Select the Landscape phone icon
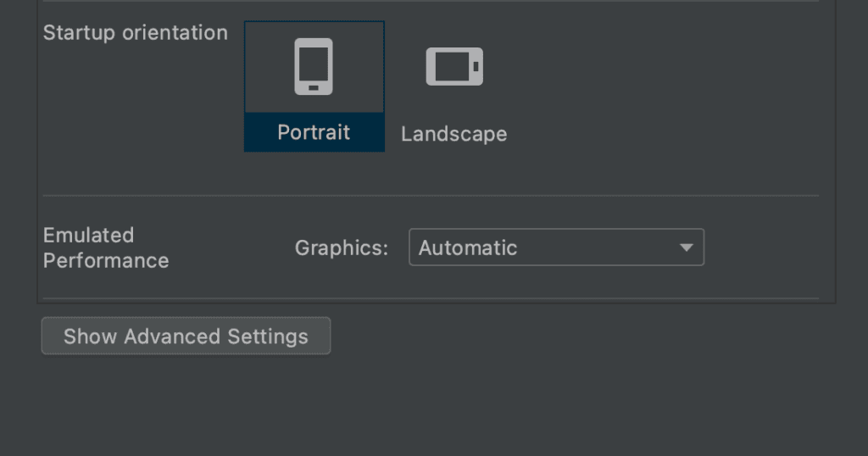 (x=454, y=67)
